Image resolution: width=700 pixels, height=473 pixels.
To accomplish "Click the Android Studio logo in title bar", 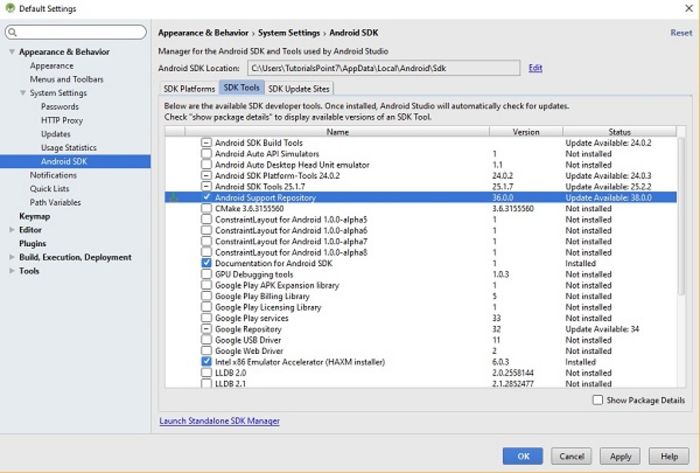I will tap(9, 8).
